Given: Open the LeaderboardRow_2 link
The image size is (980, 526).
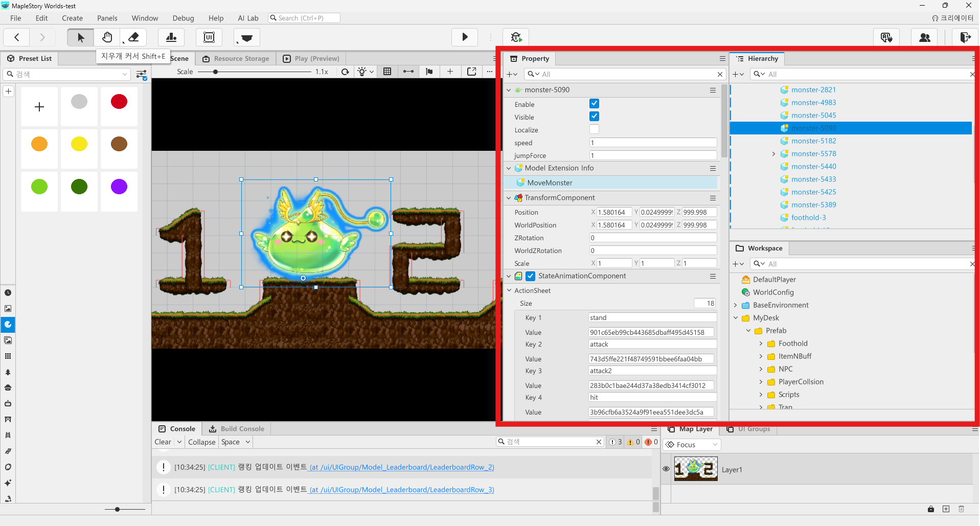Looking at the screenshot, I should pyautogui.click(x=402, y=467).
